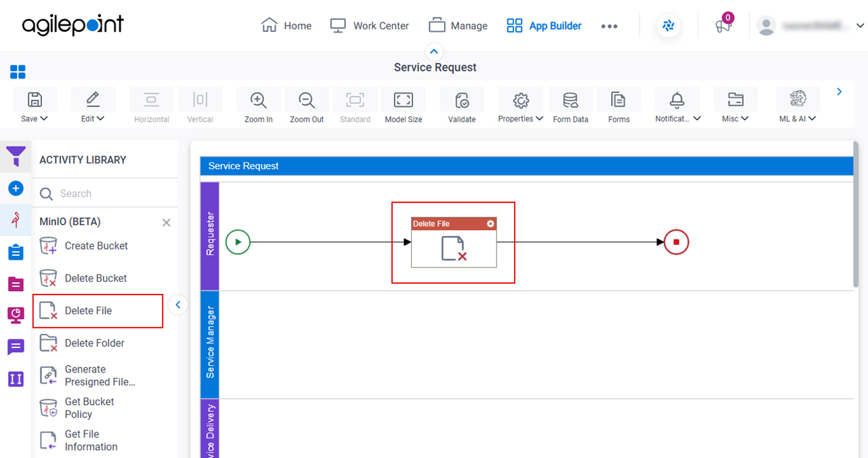Click the funnel filter icon in sidebar

16,157
